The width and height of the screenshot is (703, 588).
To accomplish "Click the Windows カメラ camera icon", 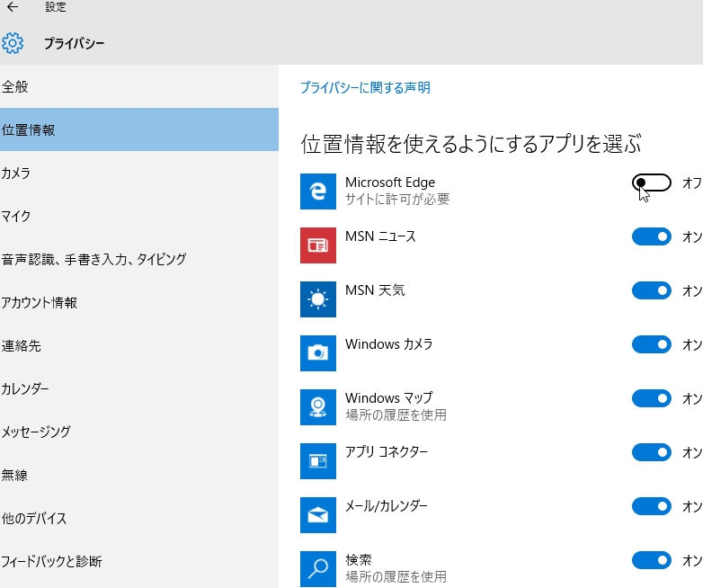I will [318, 353].
